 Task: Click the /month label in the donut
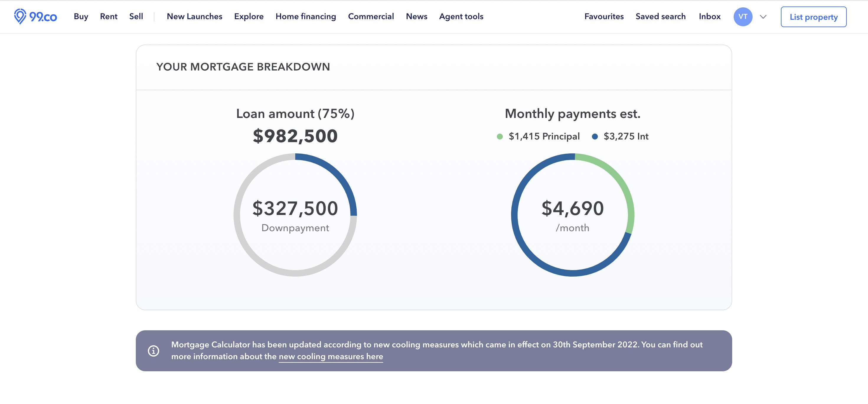(572, 228)
